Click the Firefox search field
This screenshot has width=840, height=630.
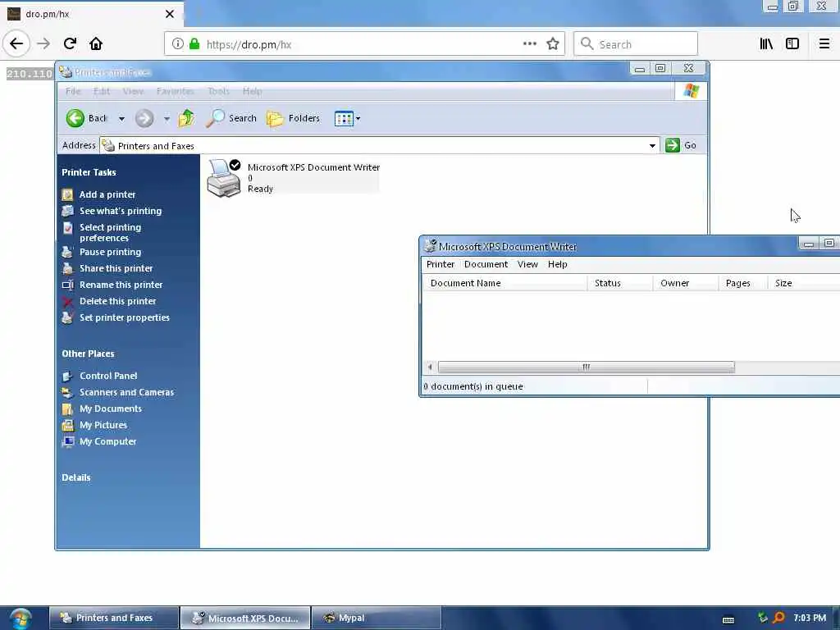[x=636, y=44]
